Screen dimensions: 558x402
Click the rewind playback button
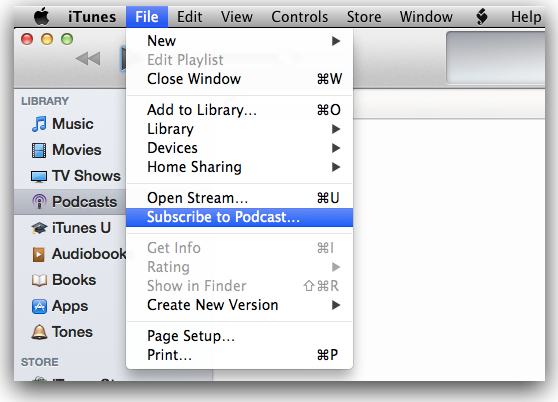pos(88,59)
